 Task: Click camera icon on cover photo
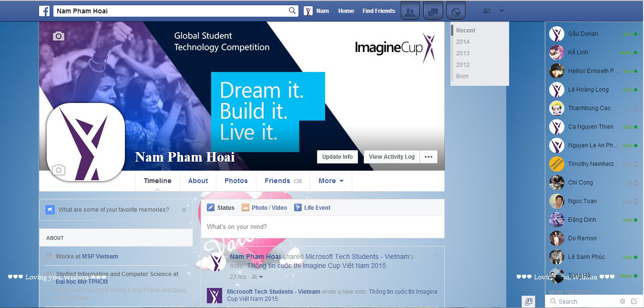59,36
